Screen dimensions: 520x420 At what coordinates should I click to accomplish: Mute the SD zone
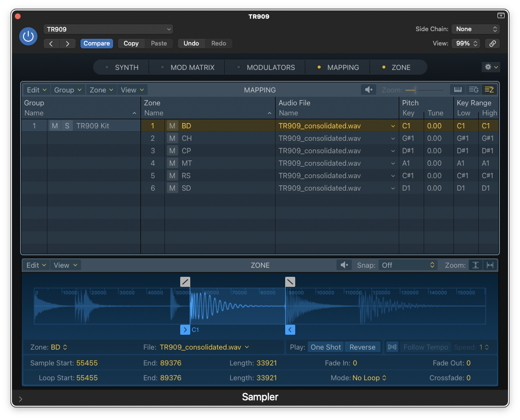point(172,188)
